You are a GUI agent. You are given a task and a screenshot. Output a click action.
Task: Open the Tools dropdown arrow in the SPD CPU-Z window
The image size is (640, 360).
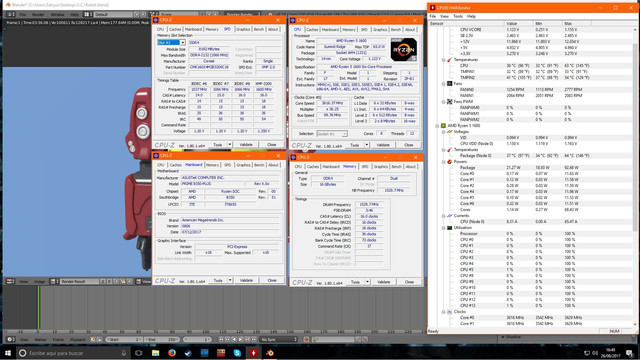tap(229, 144)
